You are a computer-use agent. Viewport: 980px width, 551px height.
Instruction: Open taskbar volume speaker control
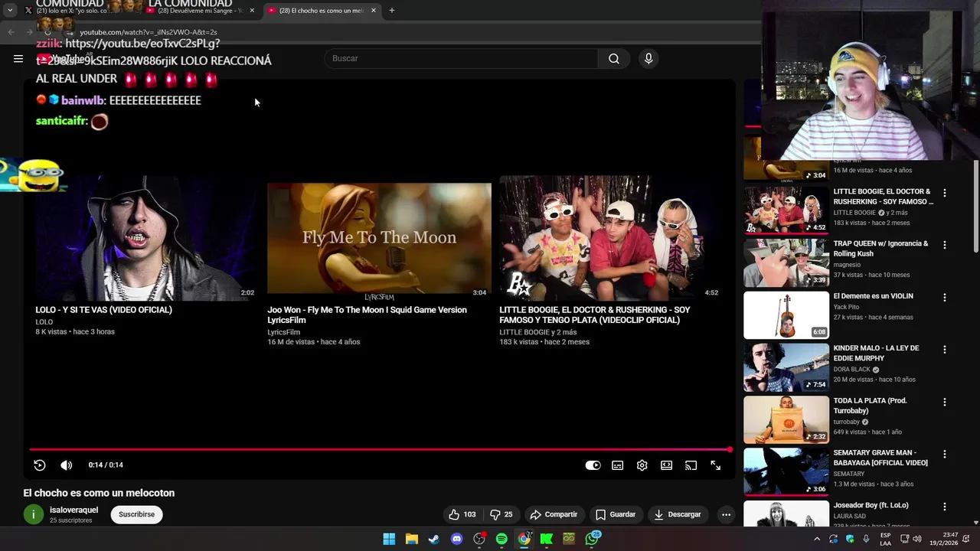pyautogui.click(x=917, y=539)
